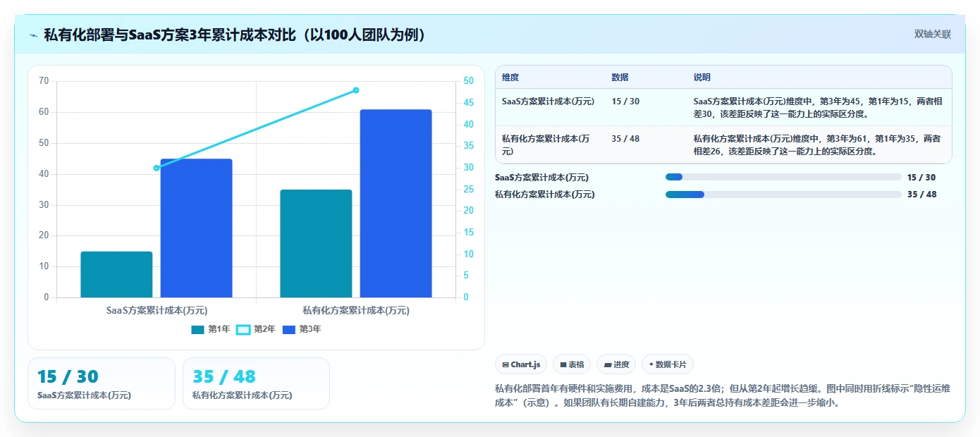The image size is (980, 437).
Task: Click the 私有化方案累计成本 progress bar
Action: pyautogui.click(x=783, y=195)
